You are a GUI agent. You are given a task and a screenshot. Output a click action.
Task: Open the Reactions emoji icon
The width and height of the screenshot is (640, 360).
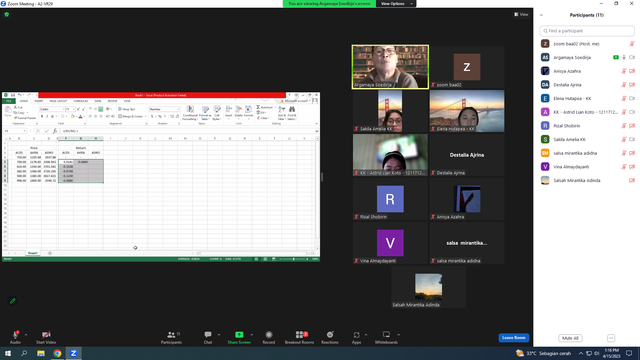[x=330, y=335]
